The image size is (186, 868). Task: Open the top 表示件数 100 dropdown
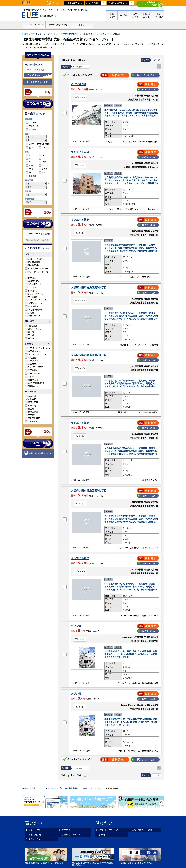click(156, 60)
